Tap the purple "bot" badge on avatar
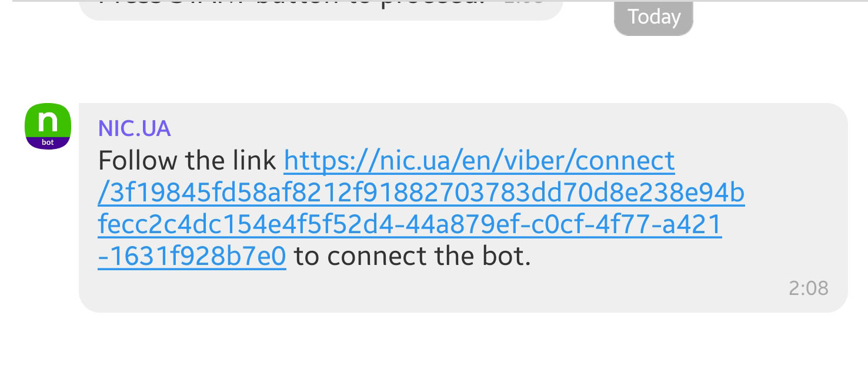 (48, 142)
